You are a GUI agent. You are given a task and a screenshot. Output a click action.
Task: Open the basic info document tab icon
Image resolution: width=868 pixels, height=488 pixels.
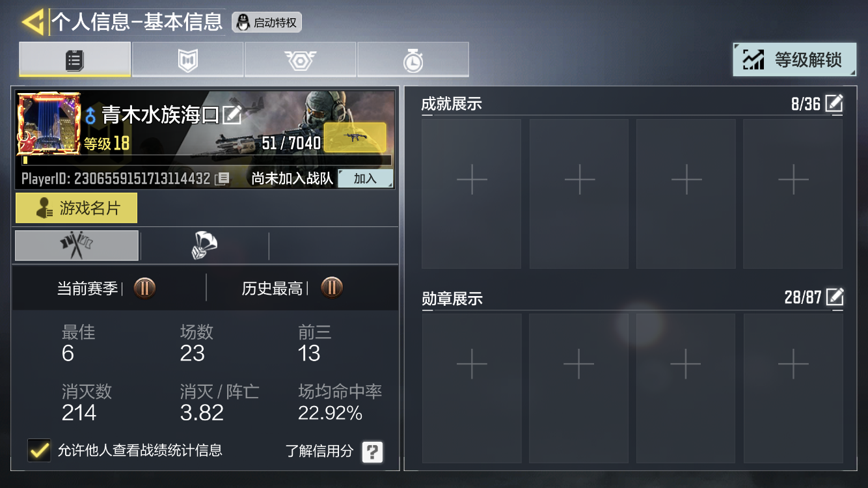pos(75,60)
